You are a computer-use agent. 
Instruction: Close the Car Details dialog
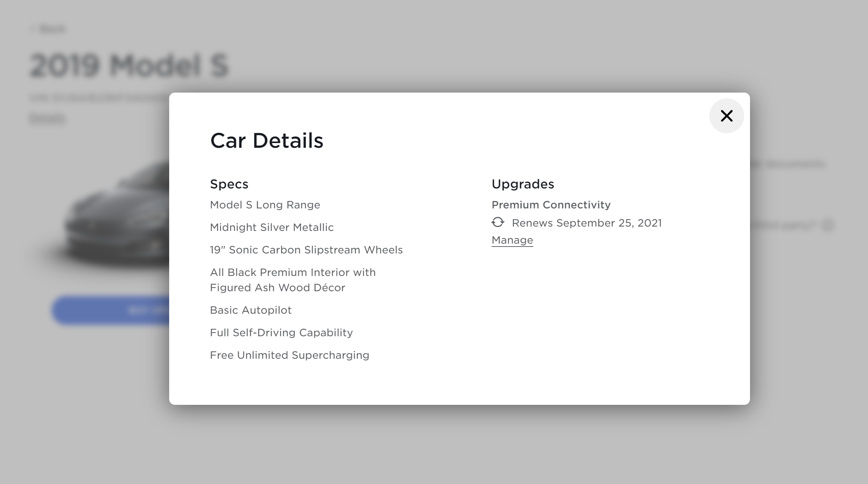(x=726, y=116)
